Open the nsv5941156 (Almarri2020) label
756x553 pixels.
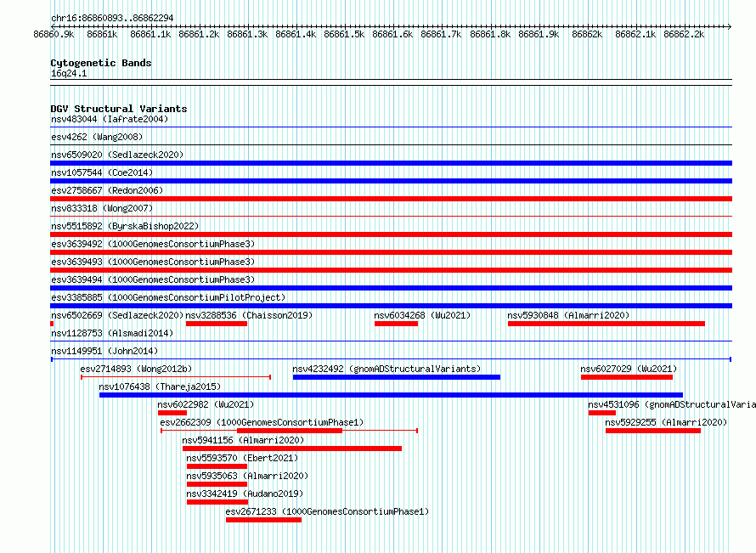coord(243,440)
